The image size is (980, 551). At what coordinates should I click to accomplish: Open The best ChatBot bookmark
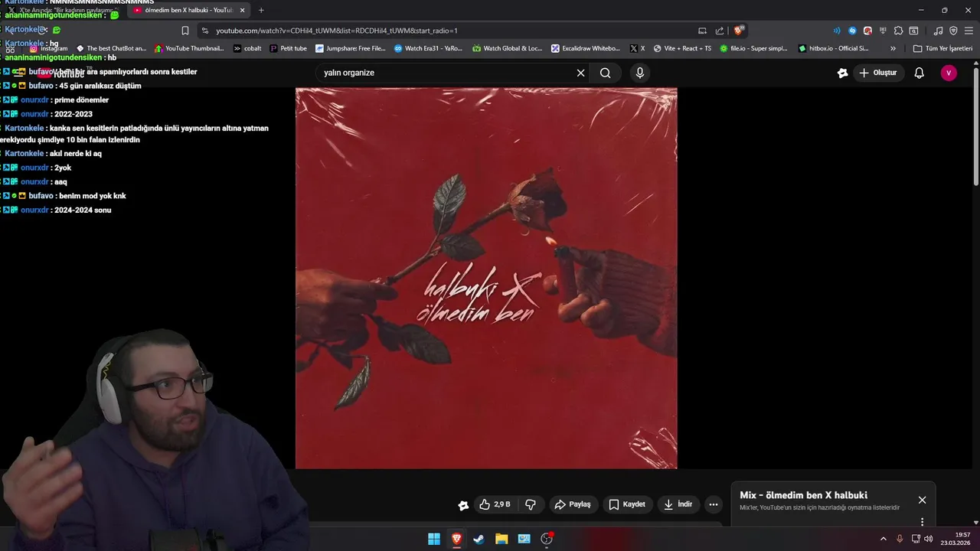tap(111, 48)
